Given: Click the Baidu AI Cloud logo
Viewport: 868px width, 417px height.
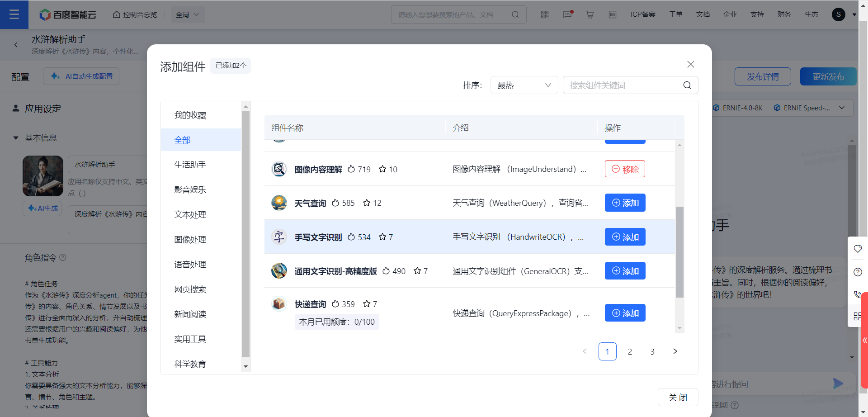Looking at the screenshot, I should tap(68, 14).
